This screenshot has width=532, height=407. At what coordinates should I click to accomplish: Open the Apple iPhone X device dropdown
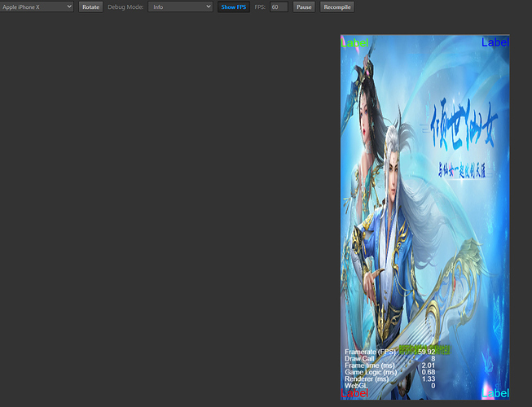[x=37, y=7]
